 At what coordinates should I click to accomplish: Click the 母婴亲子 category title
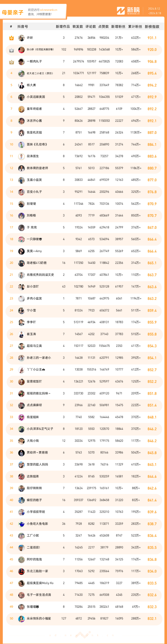click(x=13, y=13)
